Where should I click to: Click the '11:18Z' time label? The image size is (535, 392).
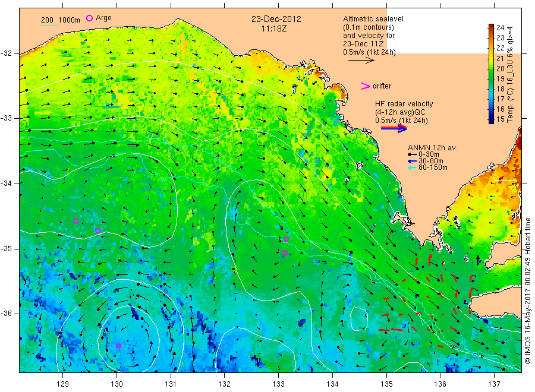tap(274, 29)
